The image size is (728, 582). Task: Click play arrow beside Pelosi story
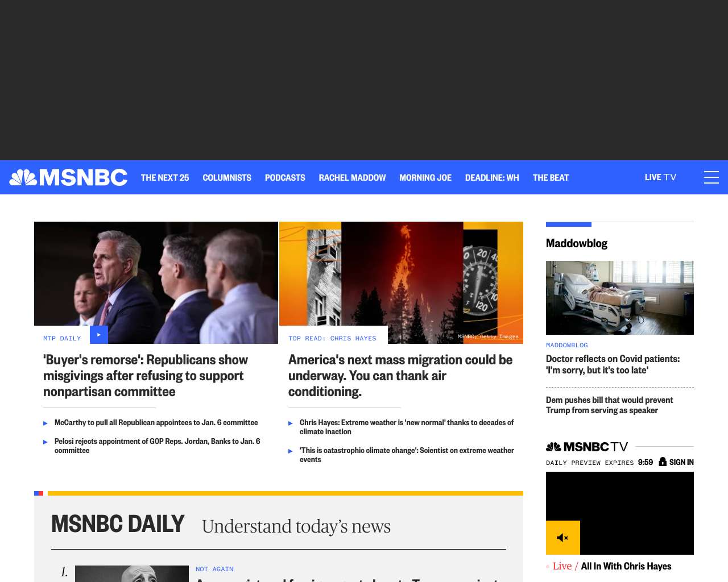click(45, 442)
